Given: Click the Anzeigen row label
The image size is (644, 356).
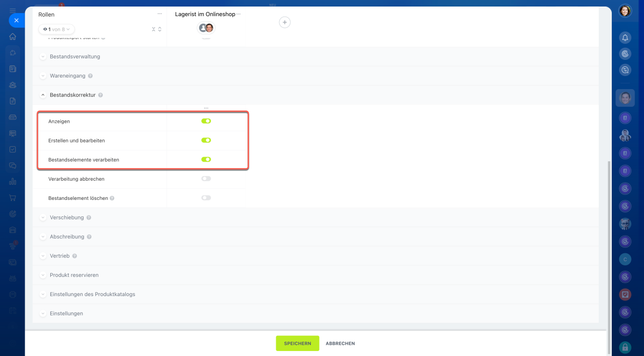Looking at the screenshot, I should click(59, 121).
